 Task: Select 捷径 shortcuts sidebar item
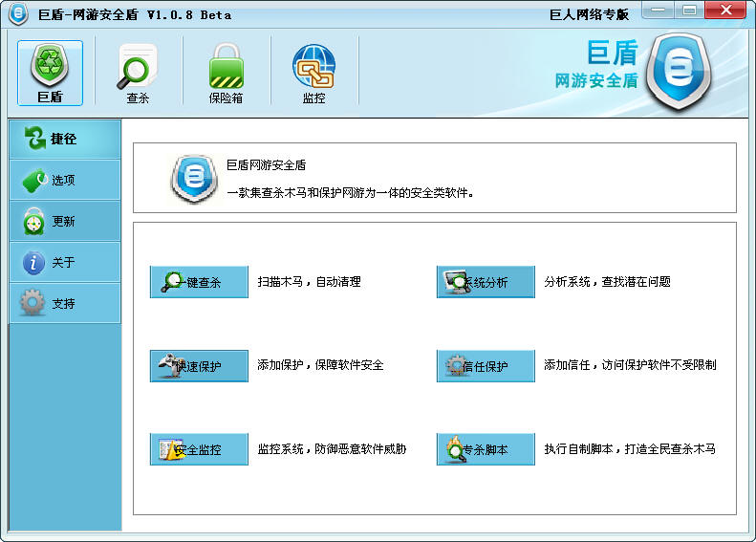pyautogui.click(x=65, y=139)
